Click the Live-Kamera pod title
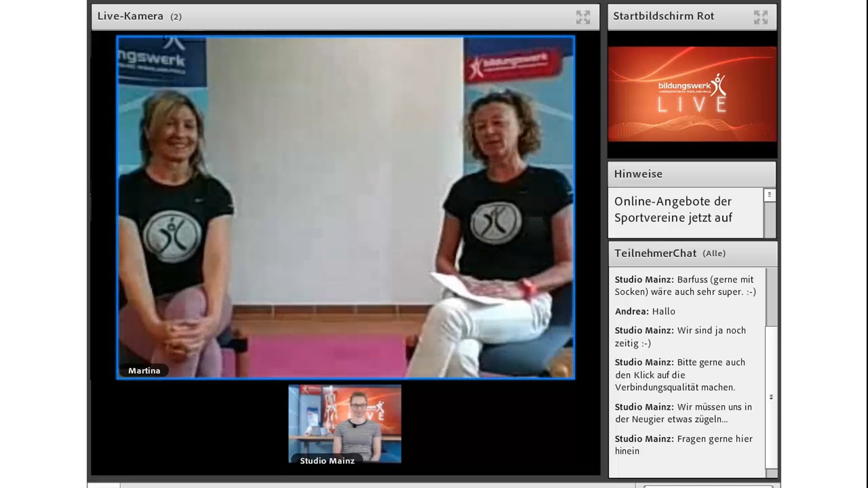The width and height of the screenshot is (868, 488). [130, 16]
